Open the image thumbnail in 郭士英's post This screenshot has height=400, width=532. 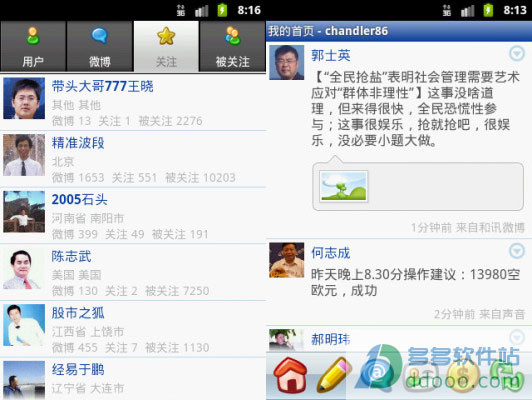click(x=344, y=186)
